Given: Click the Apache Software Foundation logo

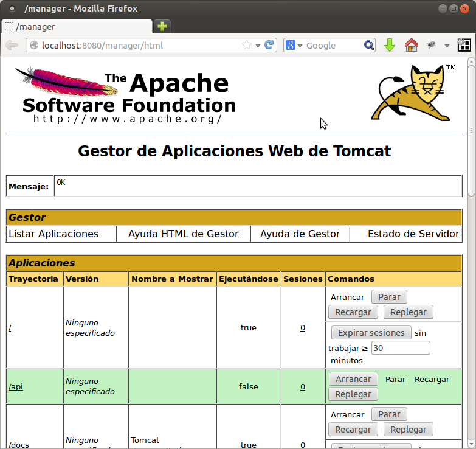Looking at the screenshot, I should [x=126, y=95].
